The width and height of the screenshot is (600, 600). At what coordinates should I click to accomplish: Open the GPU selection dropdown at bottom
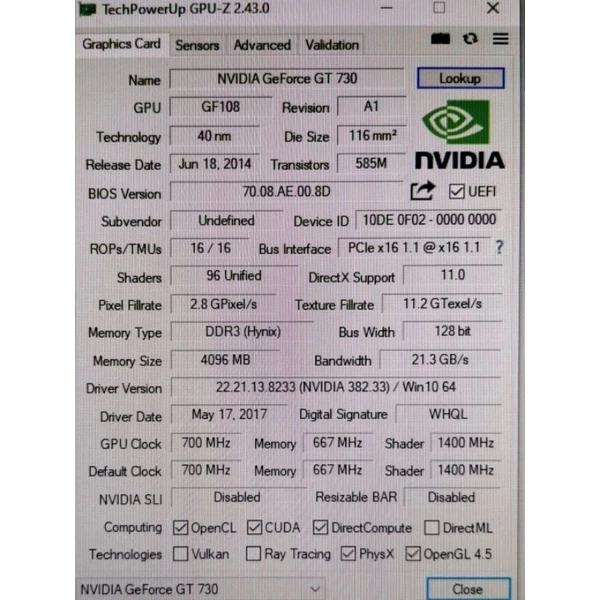coord(201,589)
